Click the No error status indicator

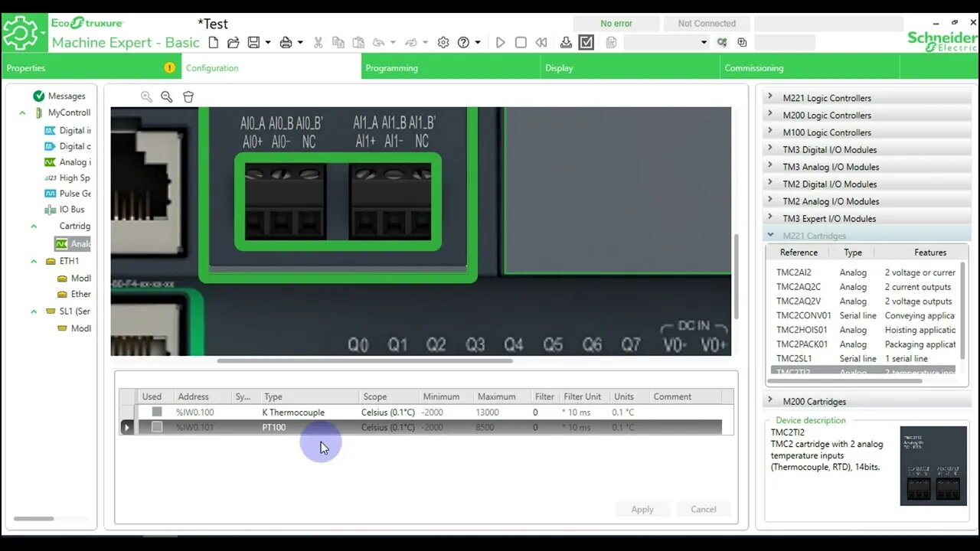click(616, 24)
